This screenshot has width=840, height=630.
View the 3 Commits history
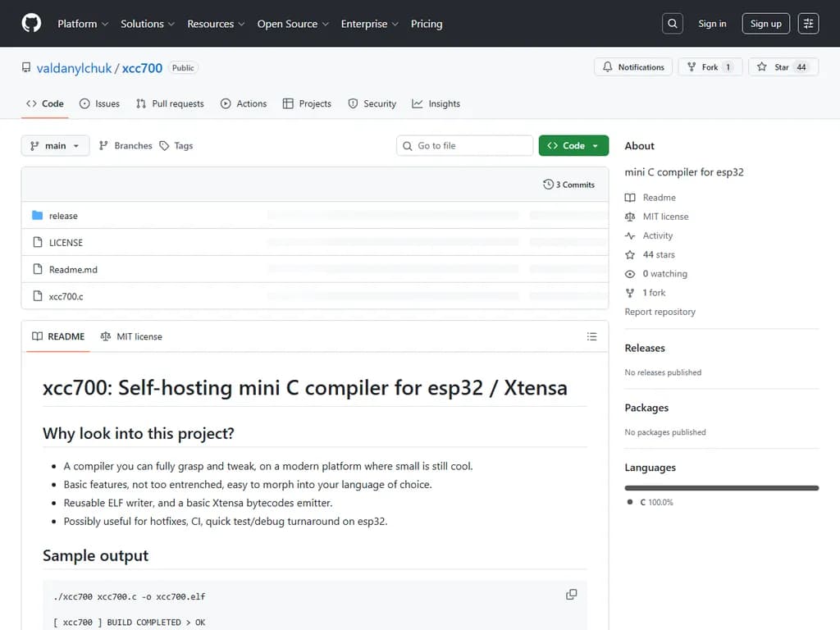tap(568, 185)
